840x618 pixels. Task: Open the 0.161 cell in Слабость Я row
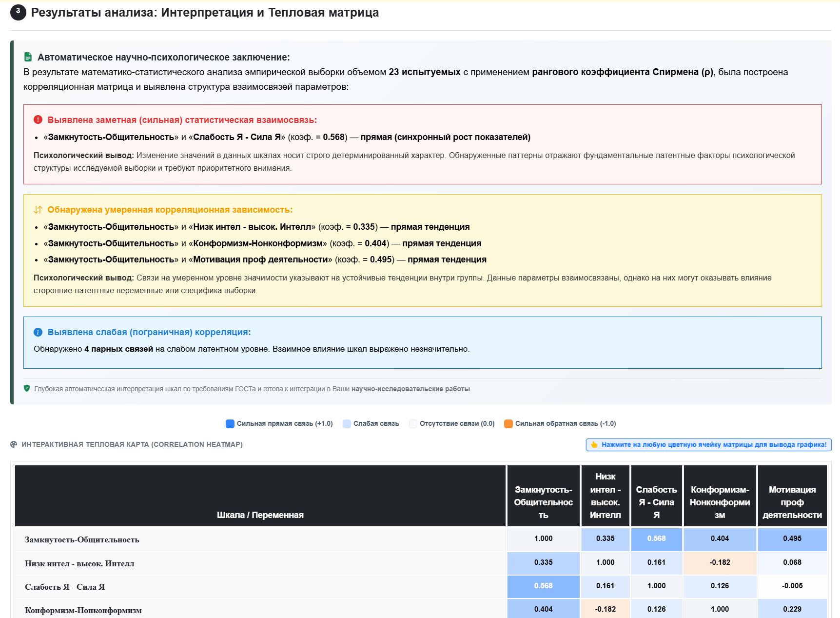[606, 586]
